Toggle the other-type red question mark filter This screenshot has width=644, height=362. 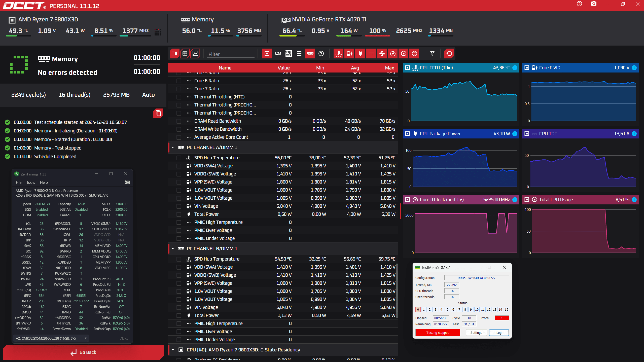pos(414,54)
